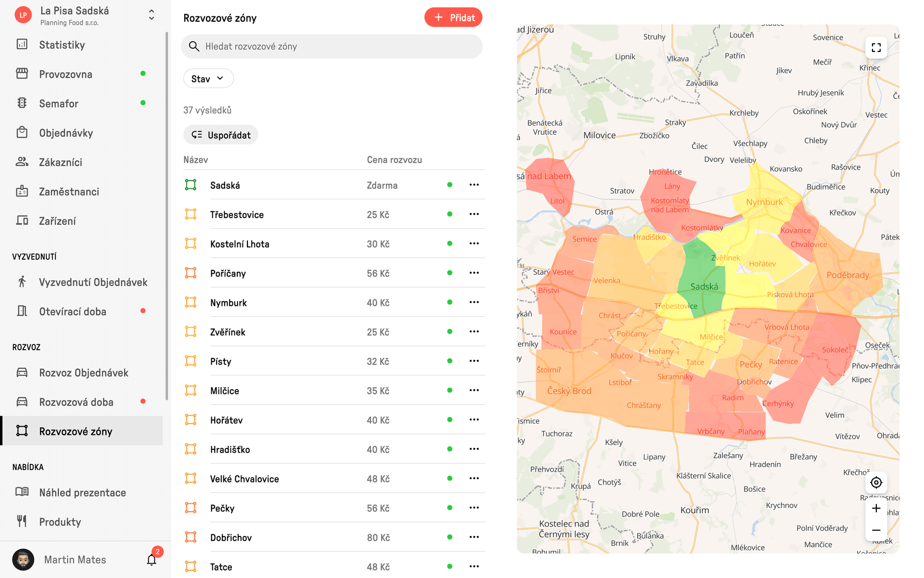Zoom in the map with plus button
The height and width of the screenshot is (578, 924).
[876, 508]
